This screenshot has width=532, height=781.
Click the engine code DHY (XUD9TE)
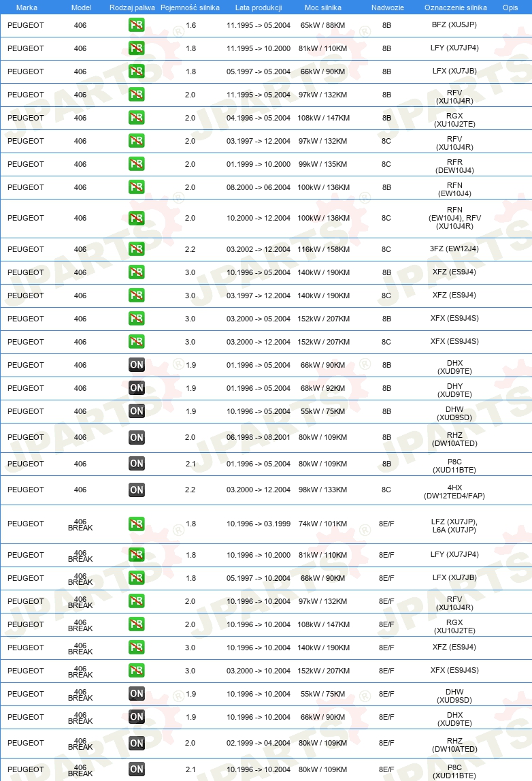coord(454,390)
